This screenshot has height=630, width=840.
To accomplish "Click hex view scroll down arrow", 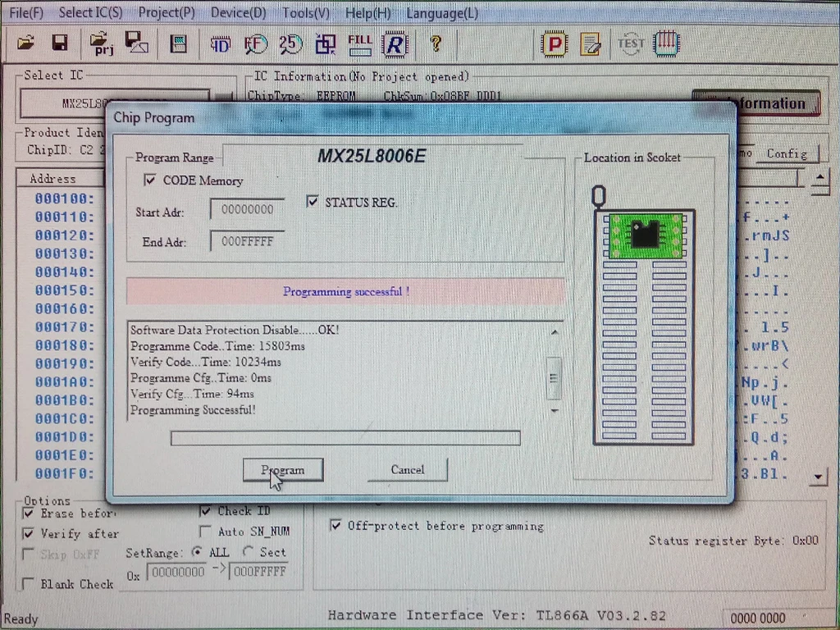I will coord(819,476).
